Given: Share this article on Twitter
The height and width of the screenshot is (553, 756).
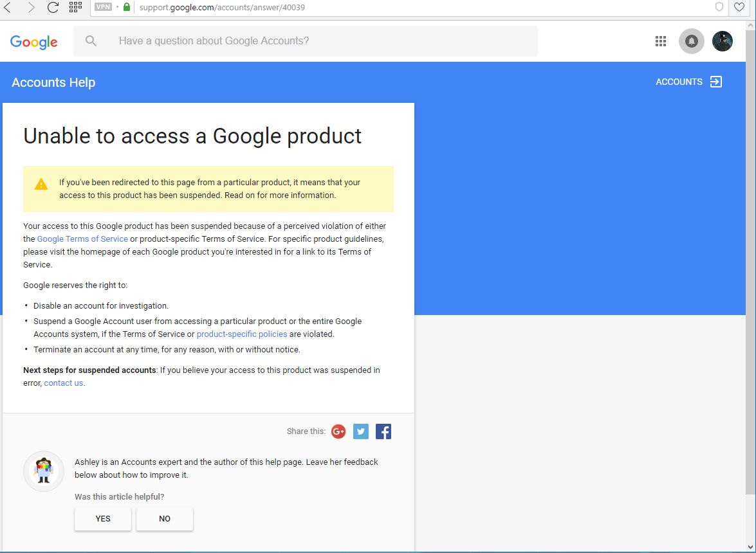Looking at the screenshot, I should [x=361, y=431].
